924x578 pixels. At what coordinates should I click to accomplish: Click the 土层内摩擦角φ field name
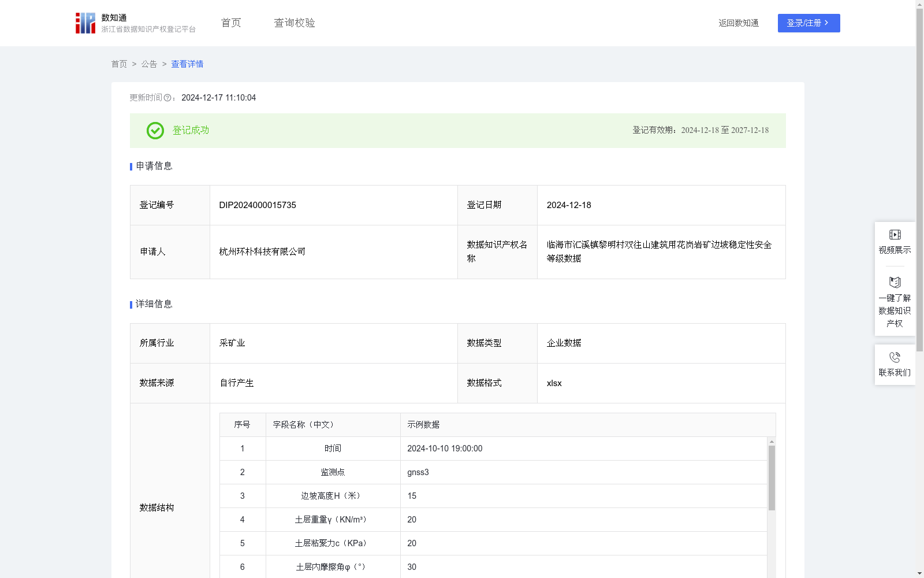[x=333, y=567]
